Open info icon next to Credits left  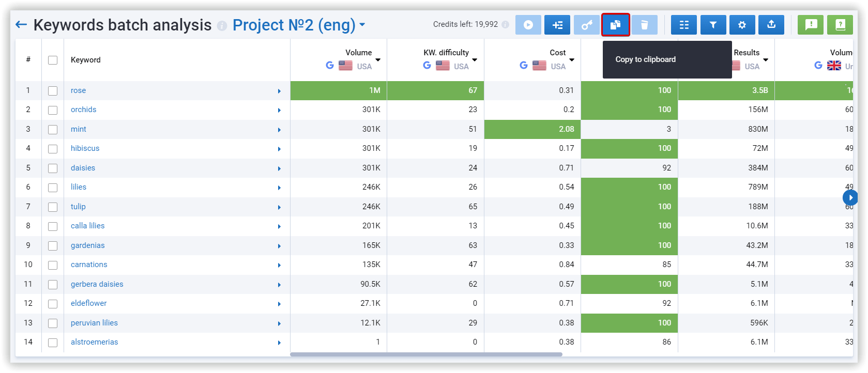tap(505, 24)
